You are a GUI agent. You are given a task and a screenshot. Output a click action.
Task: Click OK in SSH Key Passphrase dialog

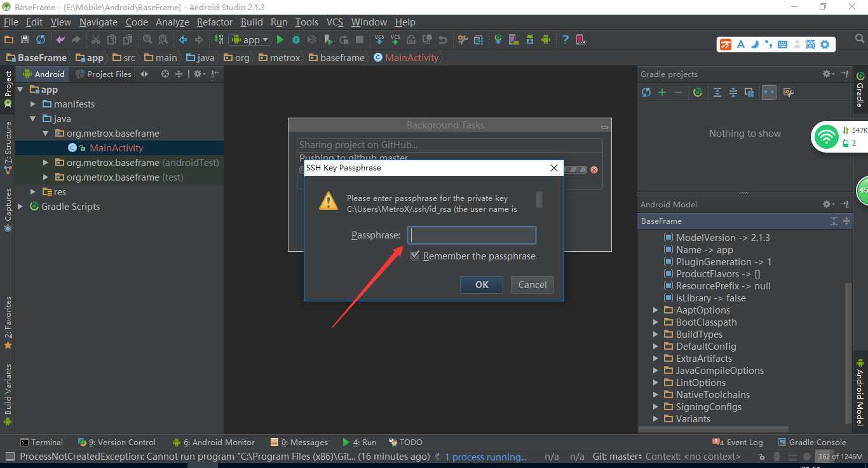click(x=482, y=284)
